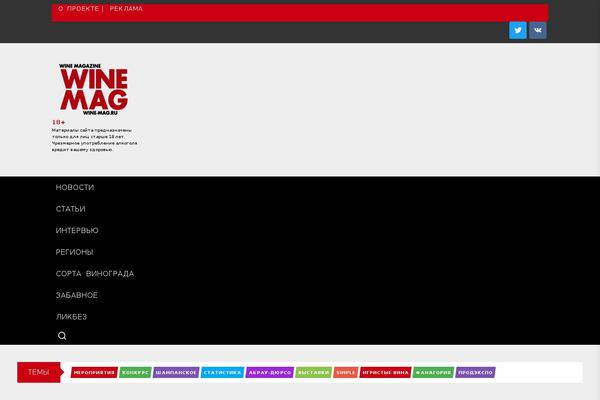Viewport: 600px width, 400px height.
Task: Open the Twitter social link
Action: coord(518,30)
